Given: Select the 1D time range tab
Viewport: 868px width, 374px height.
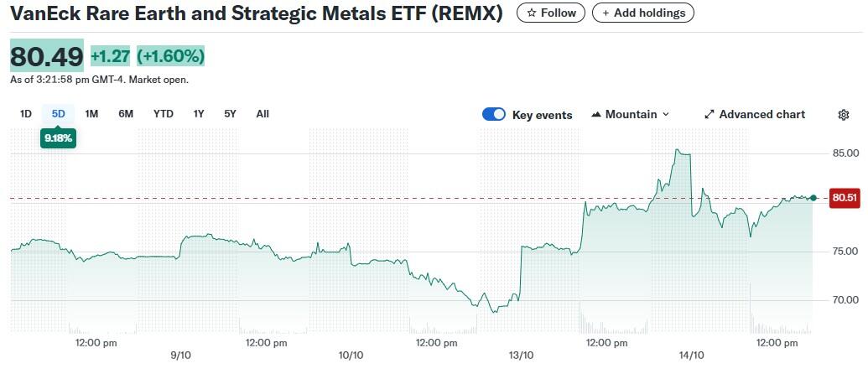Looking at the screenshot, I should [x=26, y=114].
